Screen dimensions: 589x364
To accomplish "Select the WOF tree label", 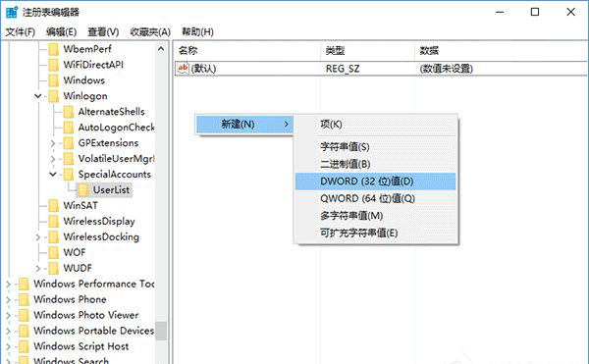I will pyautogui.click(x=75, y=252).
